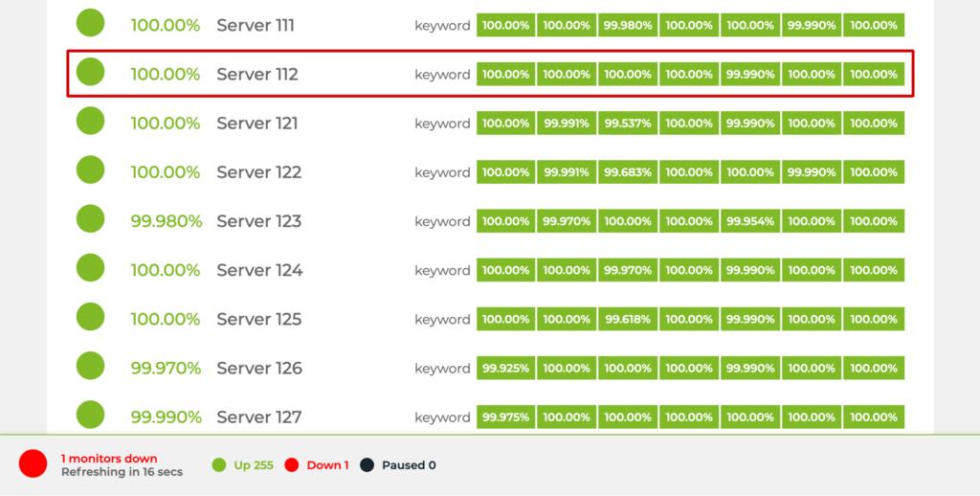This screenshot has width=980, height=496.
Task: Click the large red monitors-down alert circle
Action: pyautogui.click(x=33, y=464)
